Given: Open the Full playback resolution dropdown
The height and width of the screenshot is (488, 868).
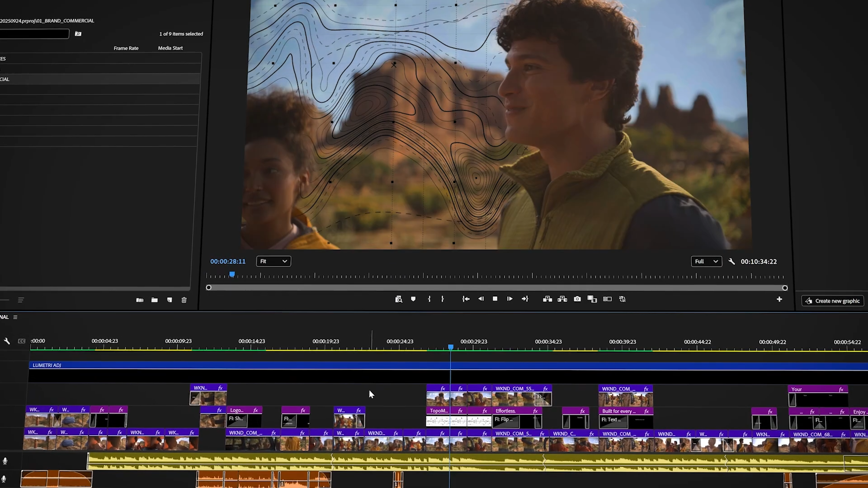Looking at the screenshot, I should 706,262.
